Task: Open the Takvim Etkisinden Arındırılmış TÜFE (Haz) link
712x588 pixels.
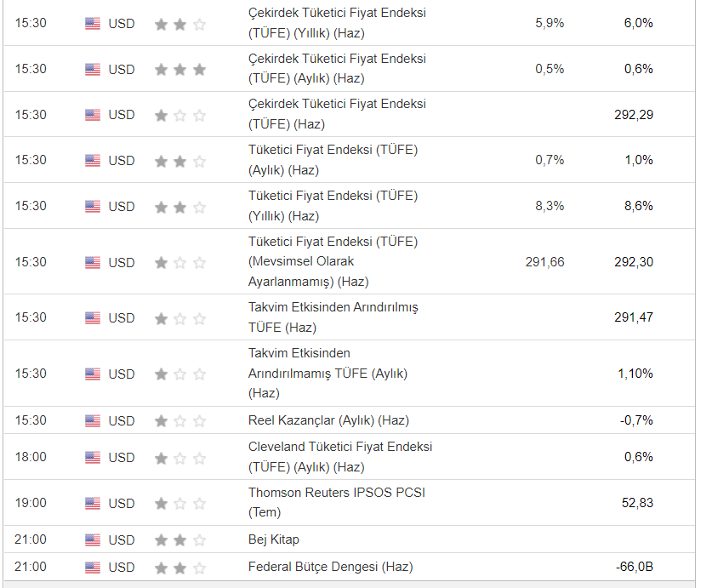Action: tap(333, 307)
